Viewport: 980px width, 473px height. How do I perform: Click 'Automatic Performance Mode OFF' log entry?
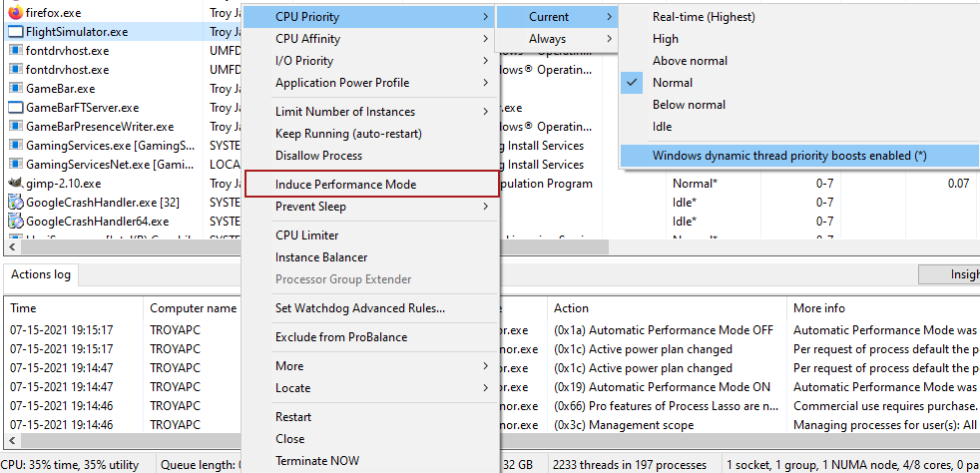click(664, 330)
